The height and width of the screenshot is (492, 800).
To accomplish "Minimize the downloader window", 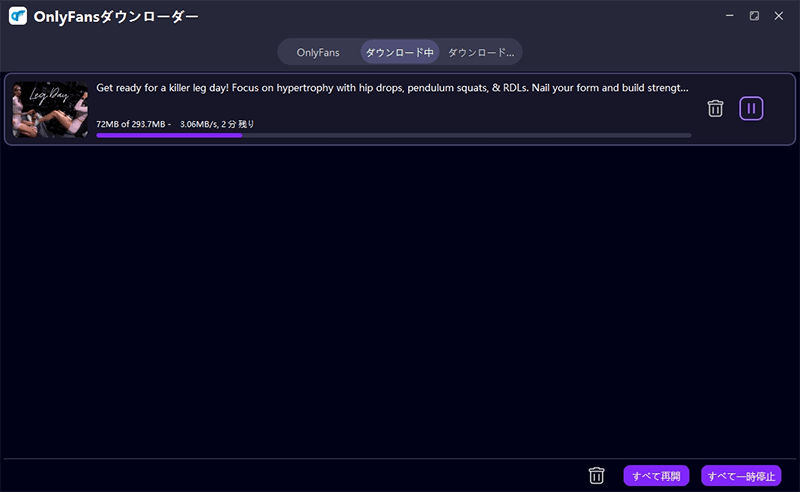I will pos(729,16).
